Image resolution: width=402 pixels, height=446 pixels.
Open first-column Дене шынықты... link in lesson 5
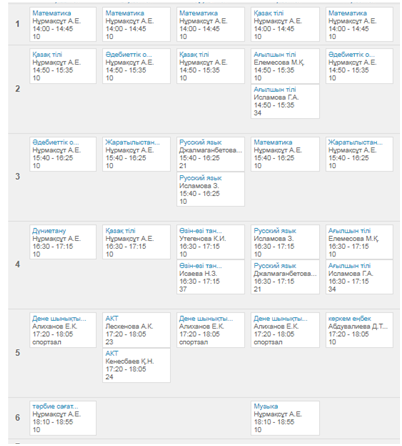[59, 318]
